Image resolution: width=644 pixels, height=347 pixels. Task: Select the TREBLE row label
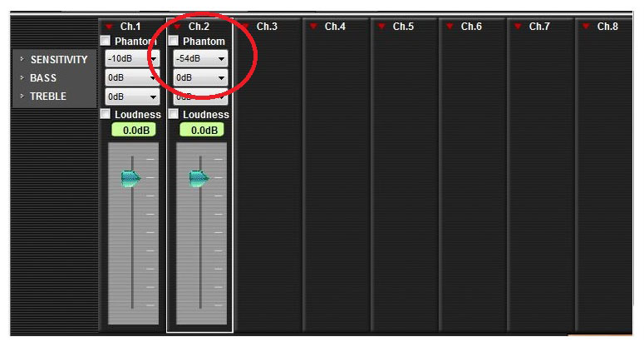click(x=48, y=97)
